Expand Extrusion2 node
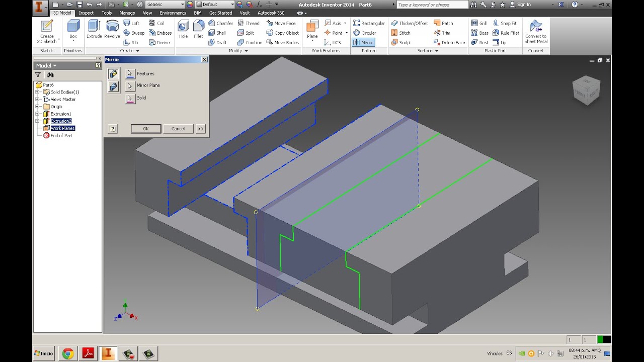 point(37,121)
